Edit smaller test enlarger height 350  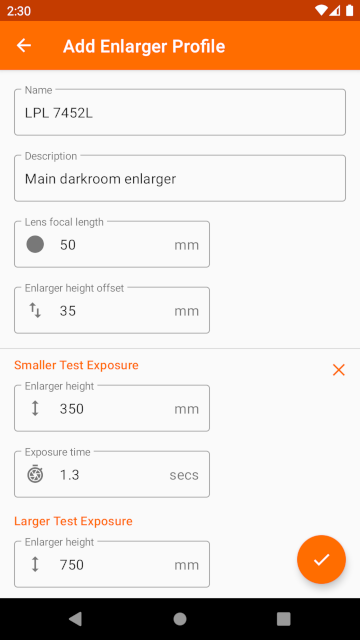click(x=112, y=409)
